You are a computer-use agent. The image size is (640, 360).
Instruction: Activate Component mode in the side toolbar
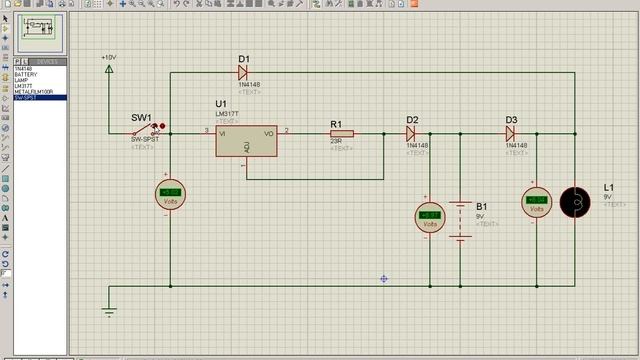coord(5,29)
